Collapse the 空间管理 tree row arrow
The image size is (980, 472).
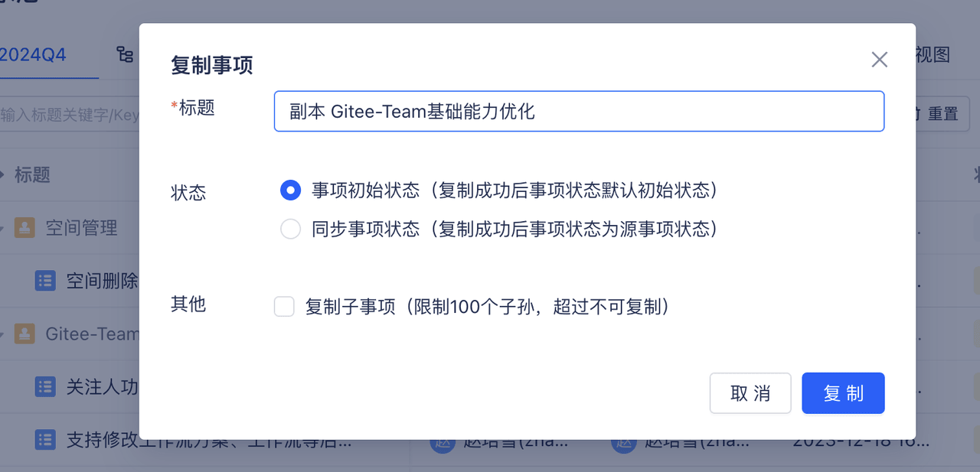pyautogui.click(x=2, y=227)
